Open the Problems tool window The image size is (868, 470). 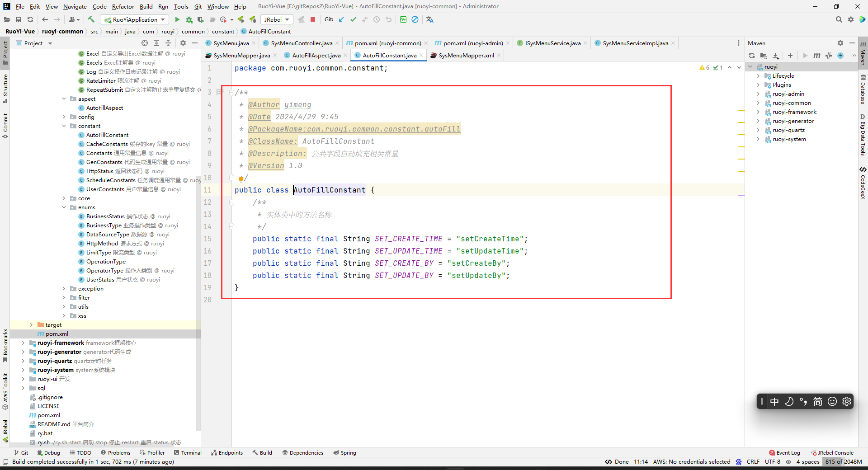(115, 452)
